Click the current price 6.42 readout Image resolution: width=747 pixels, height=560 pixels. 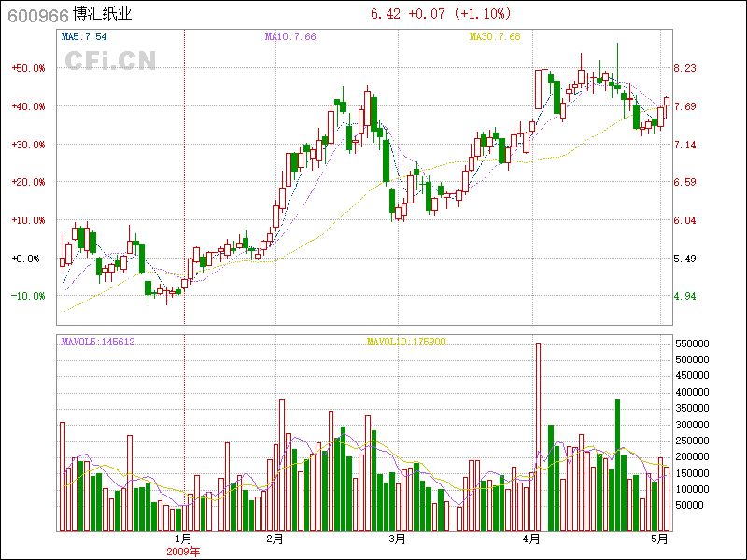click(386, 14)
